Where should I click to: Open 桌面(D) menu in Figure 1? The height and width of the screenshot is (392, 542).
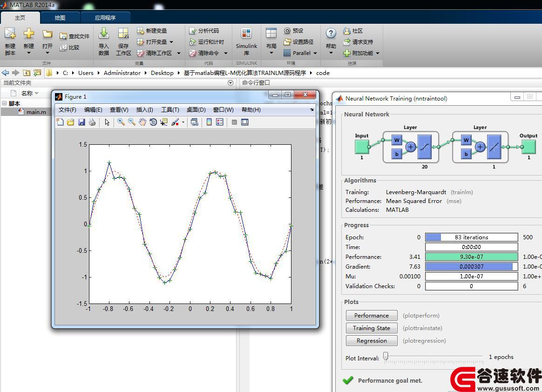196,109
